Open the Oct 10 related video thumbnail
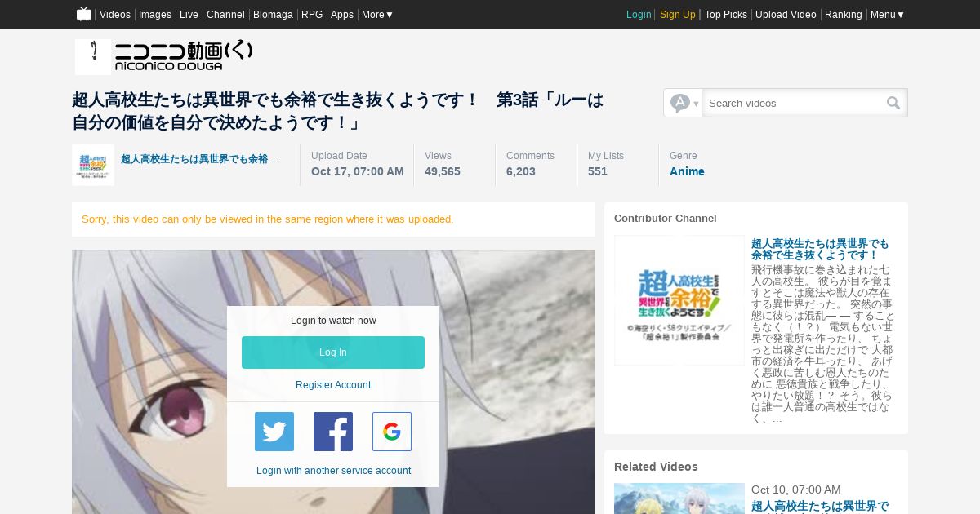Screen dimensions: 980x514 [x=679, y=498]
